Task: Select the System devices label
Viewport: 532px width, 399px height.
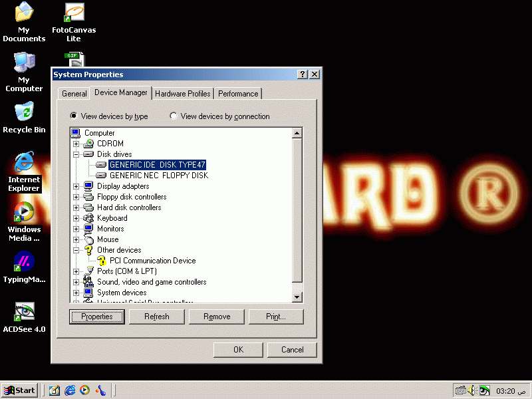Action: 122,293
